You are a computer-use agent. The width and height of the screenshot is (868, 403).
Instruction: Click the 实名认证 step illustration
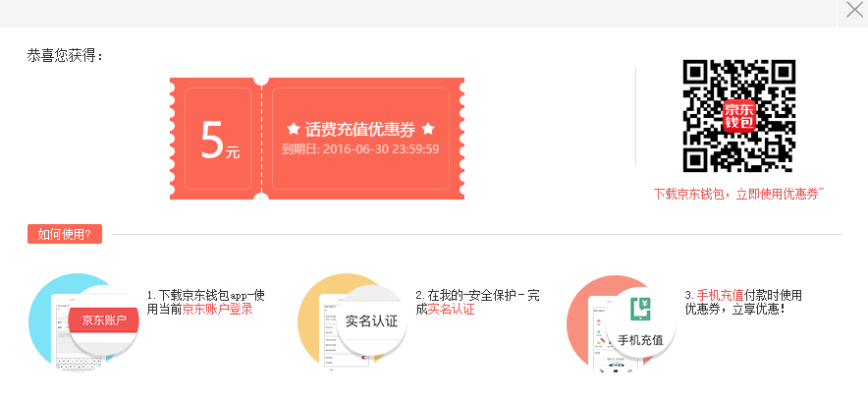(353, 321)
